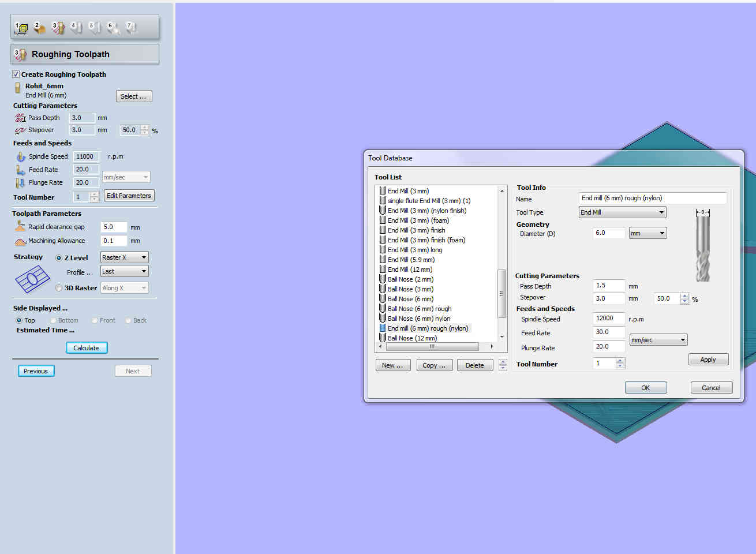
Task: Click the Pass Depth icon in left panel
Action: tap(20, 118)
